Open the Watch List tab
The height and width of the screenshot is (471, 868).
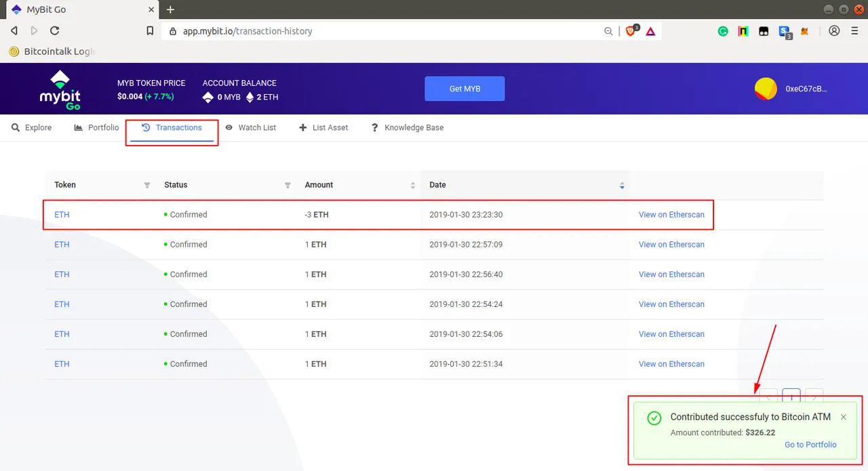pos(250,127)
